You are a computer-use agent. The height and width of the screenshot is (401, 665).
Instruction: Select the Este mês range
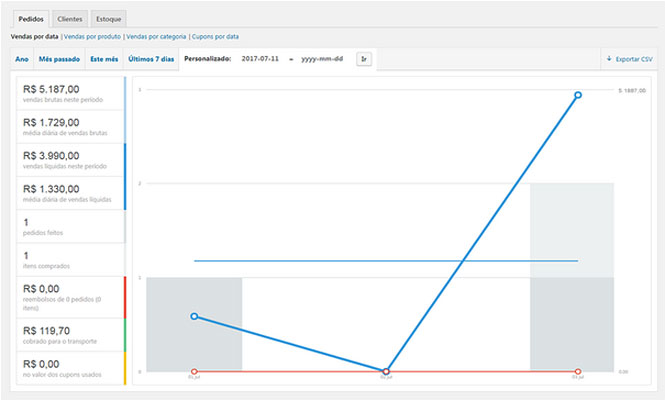pos(103,59)
